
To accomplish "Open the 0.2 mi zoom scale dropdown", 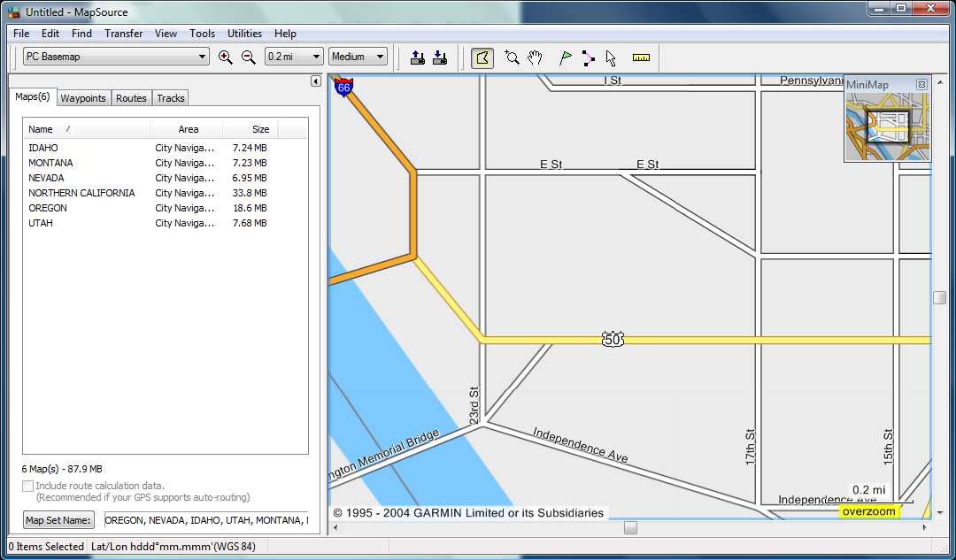I will coord(294,57).
